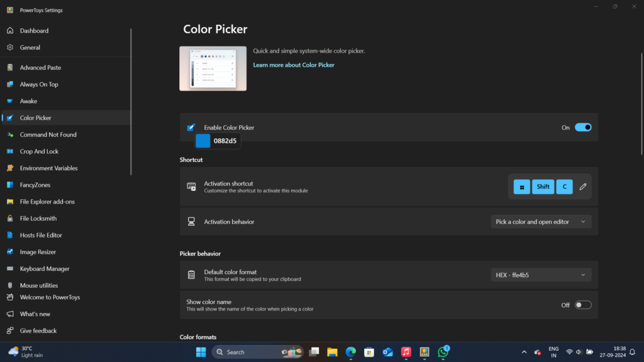Click the Welcome to PowerToys icon
The width and height of the screenshot is (644, 362).
coord(10,297)
